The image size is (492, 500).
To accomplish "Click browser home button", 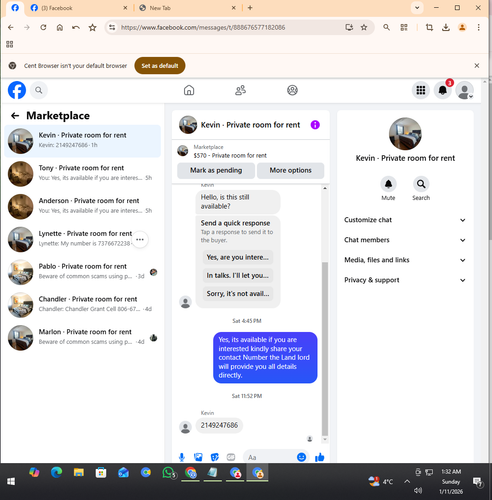I will pos(60,27).
